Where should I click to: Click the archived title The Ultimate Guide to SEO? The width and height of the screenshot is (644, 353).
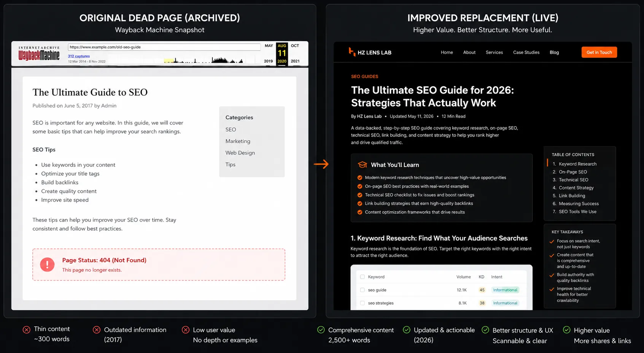pyautogui.click(x=90, y=92)
